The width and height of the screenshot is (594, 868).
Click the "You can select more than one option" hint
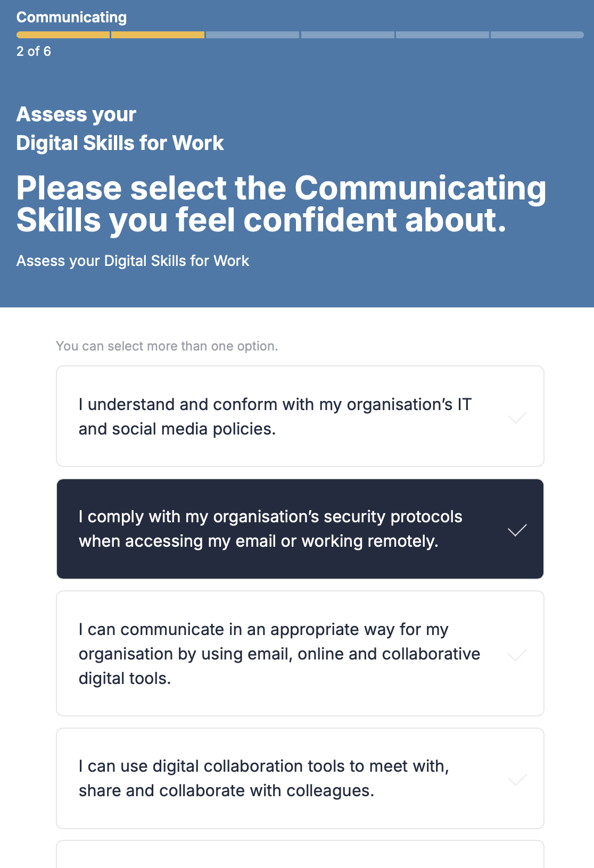167,346
